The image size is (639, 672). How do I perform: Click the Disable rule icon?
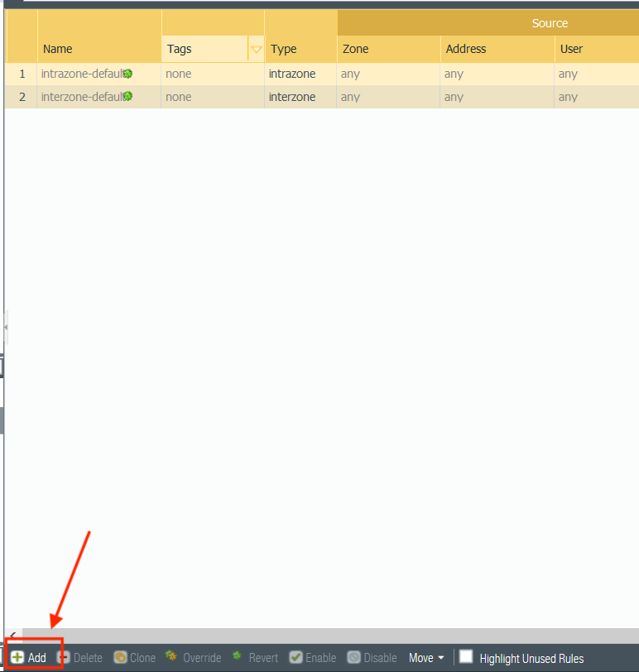pyautogui.click(x=353, y=658)
